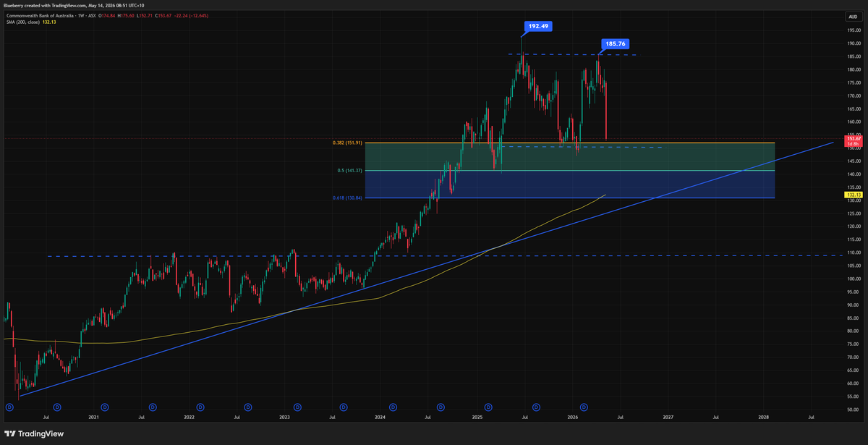Select the 0.618 (130.84) Fibonacci label
The image size is (868, 445).
[x=346, y=198]
